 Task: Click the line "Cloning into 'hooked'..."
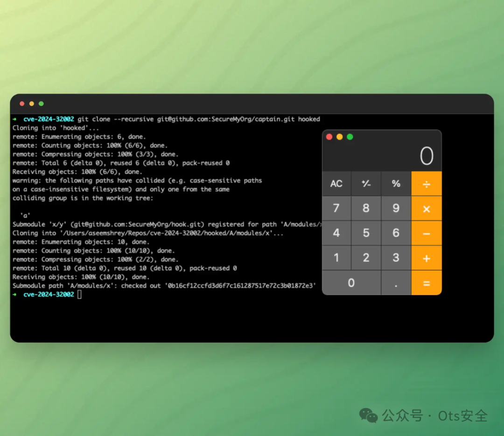pyautogui.click(x=56, y=128)
